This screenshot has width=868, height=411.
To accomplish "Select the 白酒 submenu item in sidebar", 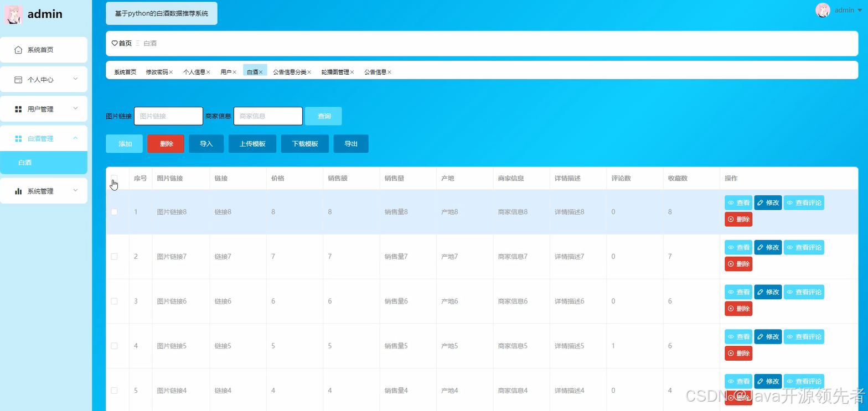I will tap(44, 163).
